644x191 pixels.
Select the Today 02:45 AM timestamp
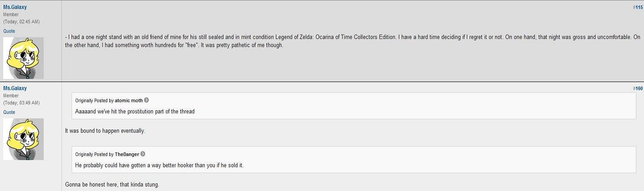click(x=21, y=22)
